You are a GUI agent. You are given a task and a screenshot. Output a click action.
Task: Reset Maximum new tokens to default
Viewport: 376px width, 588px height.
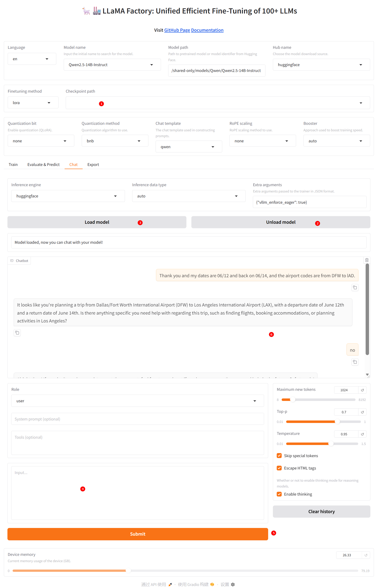coord(362,390)
